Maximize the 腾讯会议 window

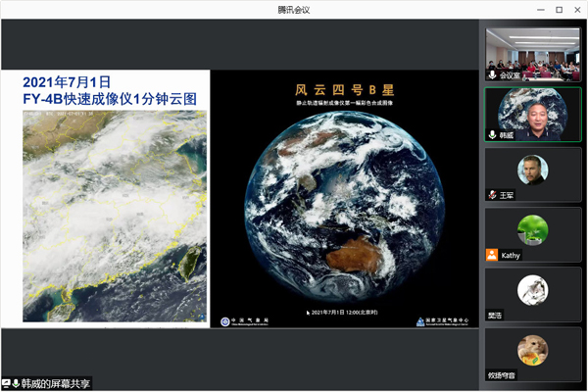click(x=560, y=10)
